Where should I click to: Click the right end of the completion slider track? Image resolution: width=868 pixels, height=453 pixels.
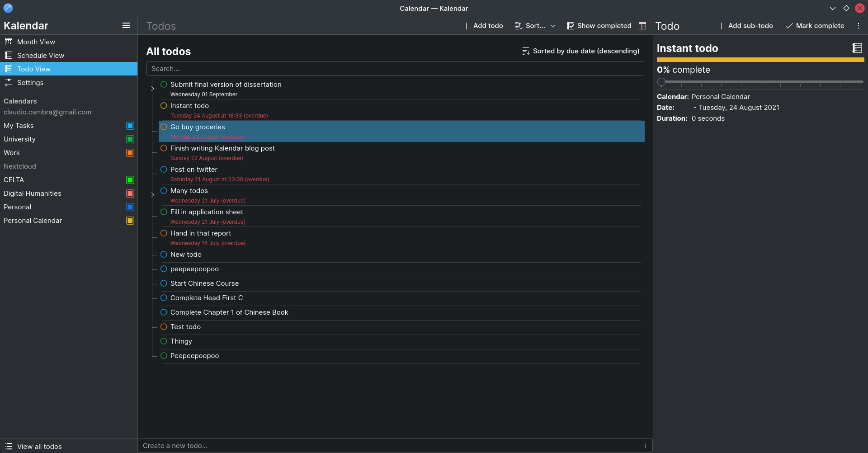pos(861,82)
